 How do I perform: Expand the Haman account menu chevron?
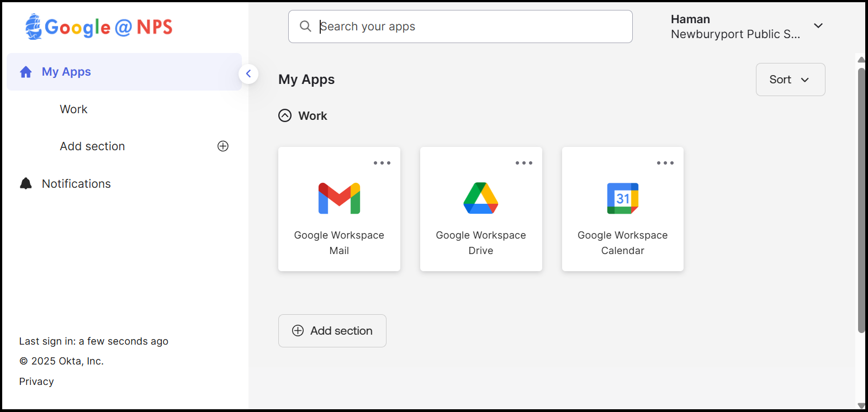(x=818, y=26)
